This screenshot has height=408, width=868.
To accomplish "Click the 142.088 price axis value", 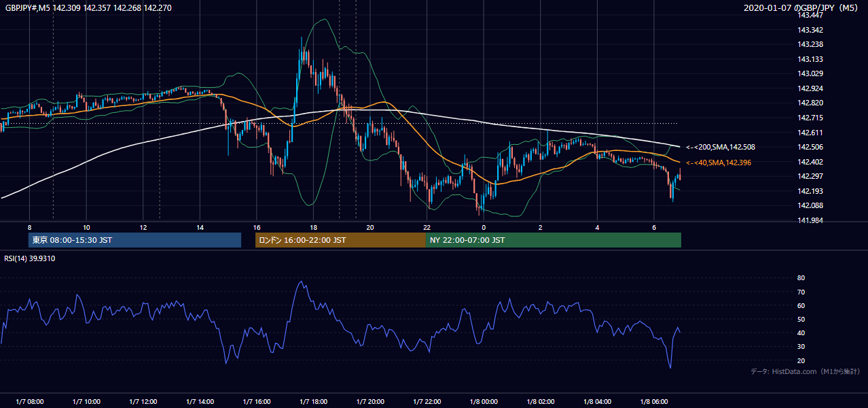I will pyautogui.click(x=811, y=205).
